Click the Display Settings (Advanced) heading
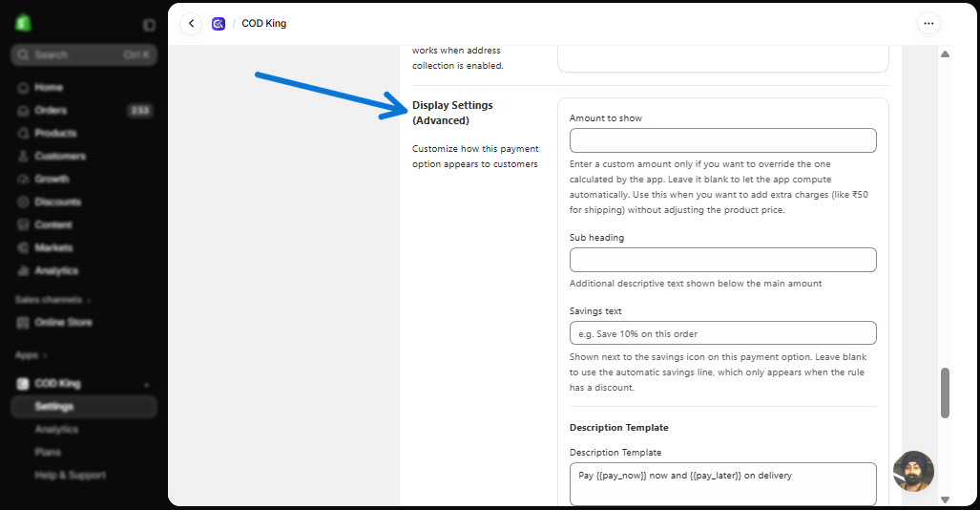The width and height of the screenshot is (980, 510). point(452,113)
